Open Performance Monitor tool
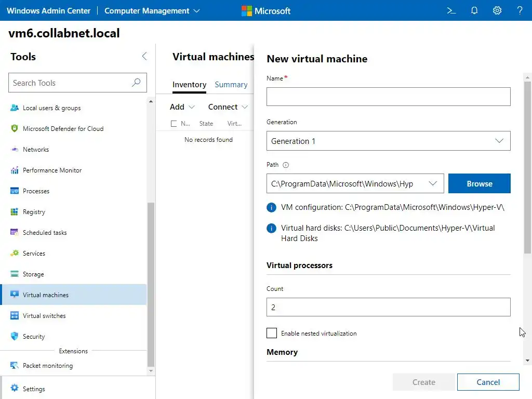Viewport: 532px width, 399px height. (52, 170)
